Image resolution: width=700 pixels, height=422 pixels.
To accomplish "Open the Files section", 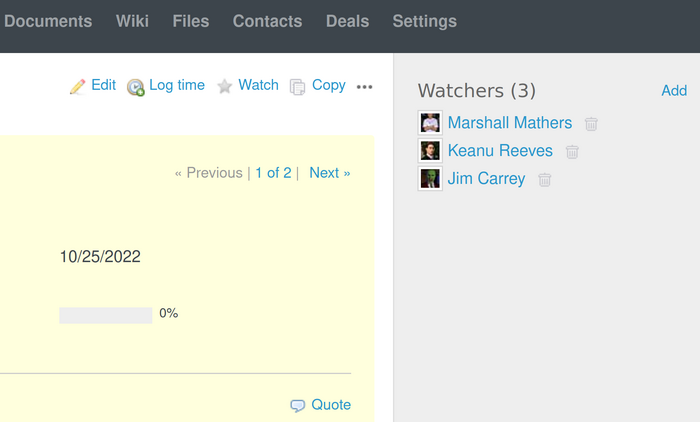I will [190, 21].
